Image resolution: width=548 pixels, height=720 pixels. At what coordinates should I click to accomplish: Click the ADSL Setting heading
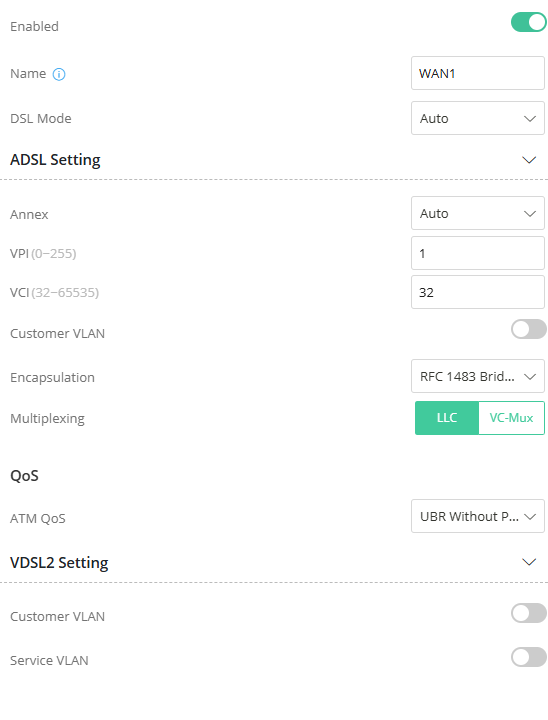pos(55,160)
